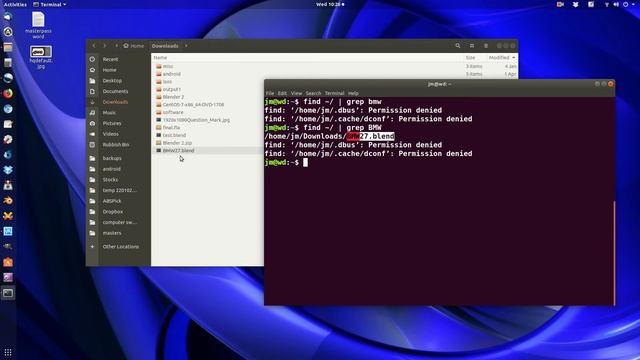The width and height of the screenshot is (640, 360).
Task: Go forward in the Files window
Action: coord(105,46)
